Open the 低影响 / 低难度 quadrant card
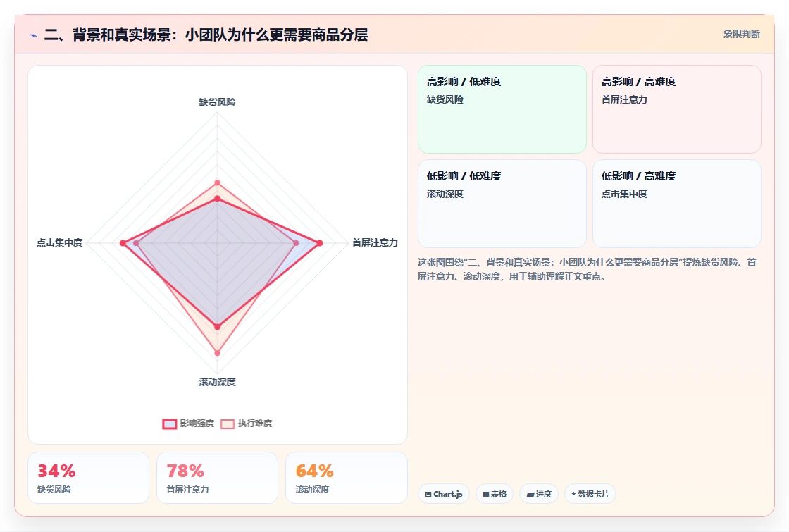The width and height of the screenshot is (789, 532). pos(502,204)
